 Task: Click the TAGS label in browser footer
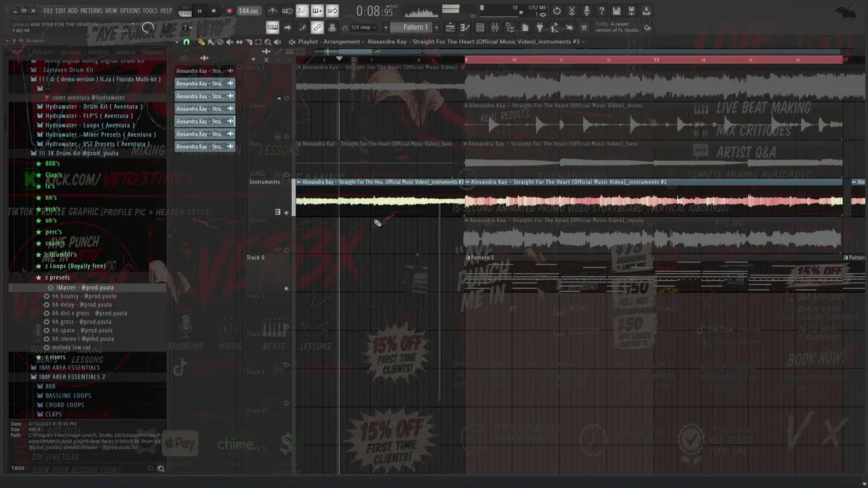pyautogui.click(x=18, y=468)
